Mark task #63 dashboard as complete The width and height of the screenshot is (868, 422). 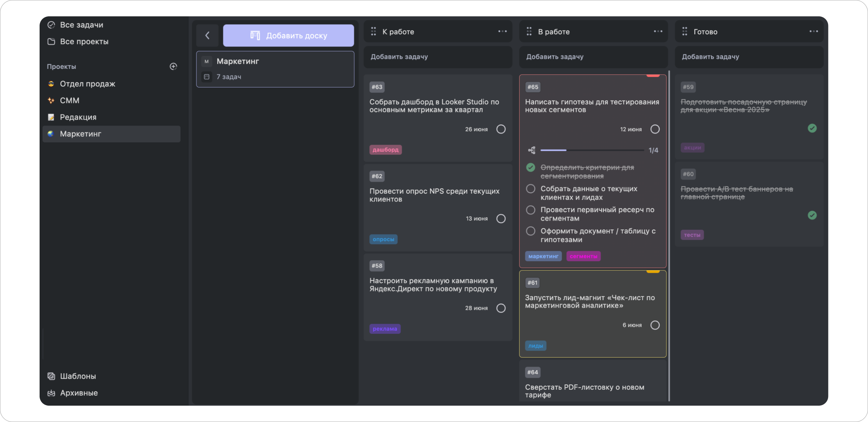pyautogui.click(x=501, y=129)
